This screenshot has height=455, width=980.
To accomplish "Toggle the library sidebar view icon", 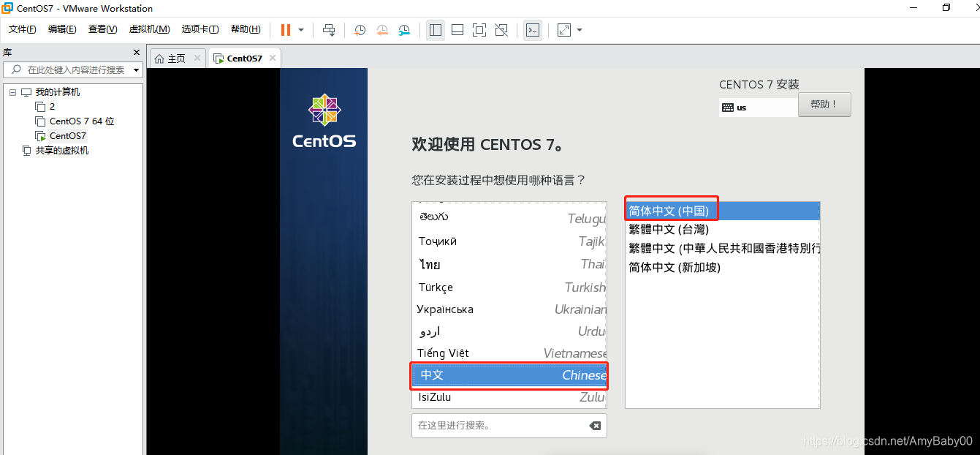I will (x=436, y=30).
